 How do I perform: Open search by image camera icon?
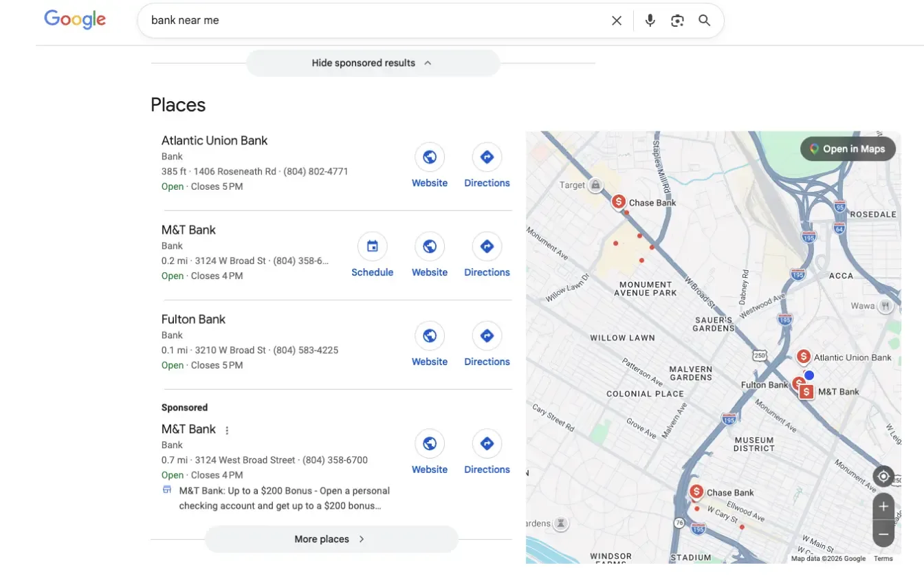pos(677,21)
